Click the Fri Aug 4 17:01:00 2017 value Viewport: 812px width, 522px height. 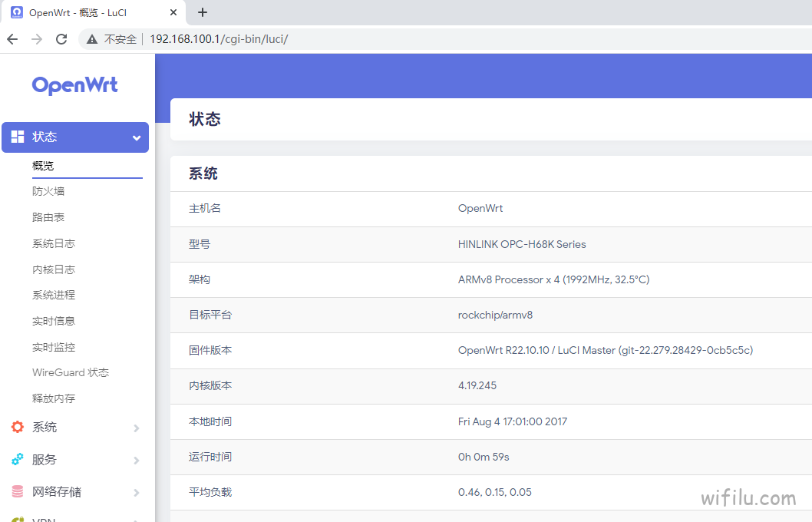[x=513, y=421]
